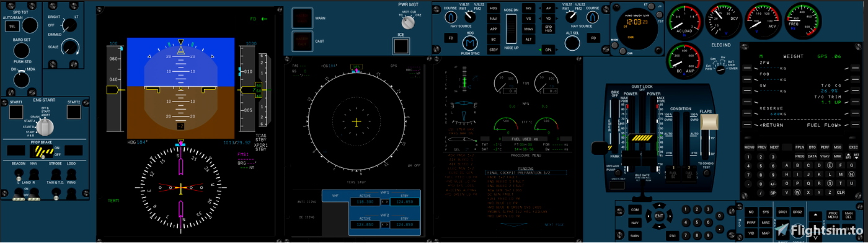Click the ENT key on cursor control
The image size is (868, 244).
point(659,216)
